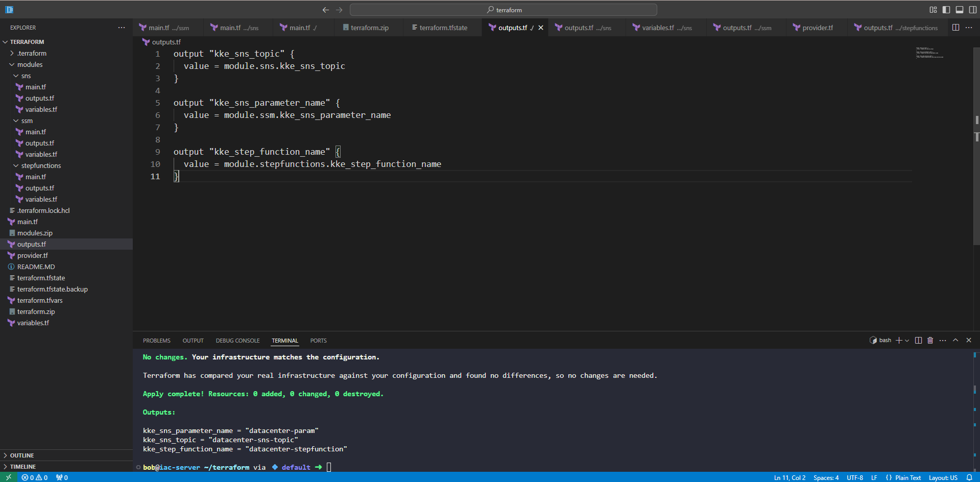980x482 pixels.
Task: Go back using the navigation arrow
Action: point(325,10)
